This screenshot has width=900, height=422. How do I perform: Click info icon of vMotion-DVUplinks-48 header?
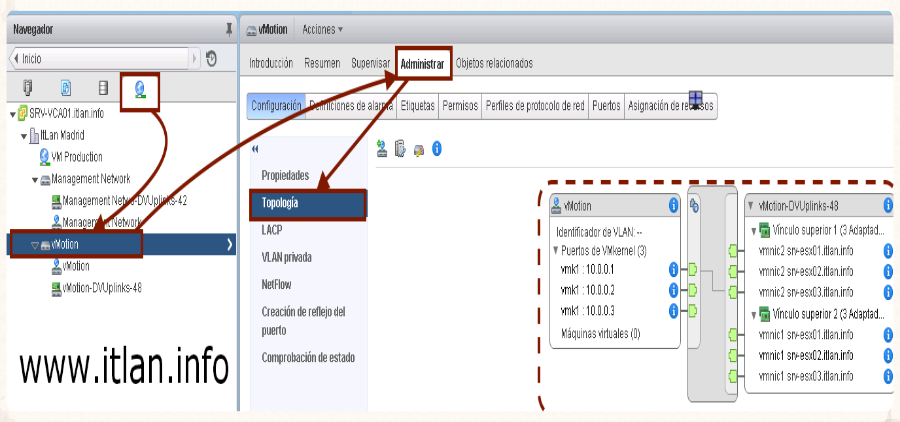[888, 206]
